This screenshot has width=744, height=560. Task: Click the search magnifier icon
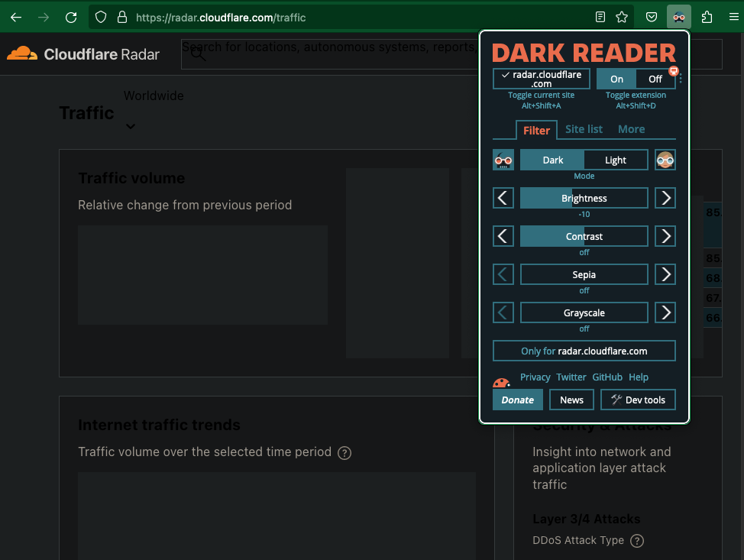pyautogui.click(x=197, y=54)
